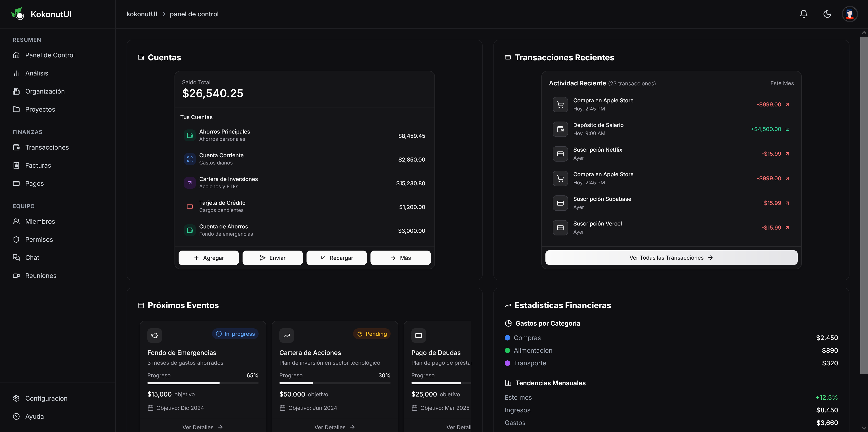868x432 pixels.
Task: Click the notifications bell icon
Action: pos(803,14)
